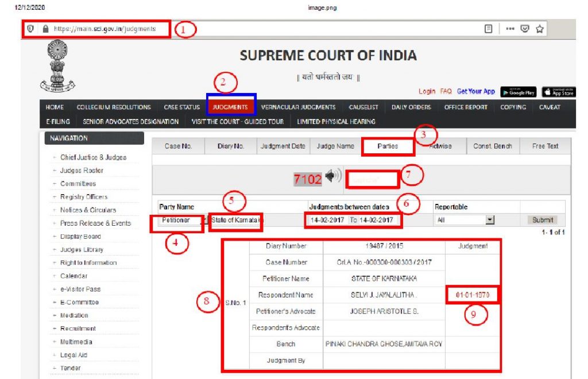Click the tracking protection shield icon
Viewport: 588px width, 379px height.
click(31, 29)
